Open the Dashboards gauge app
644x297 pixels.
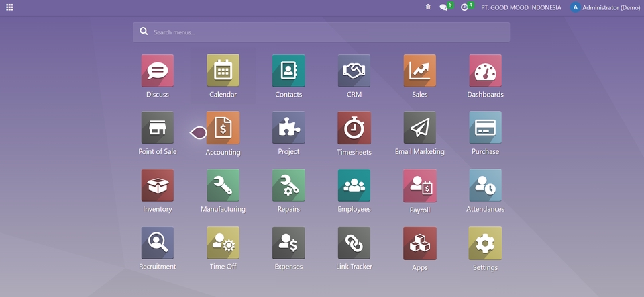pos(485,71)
